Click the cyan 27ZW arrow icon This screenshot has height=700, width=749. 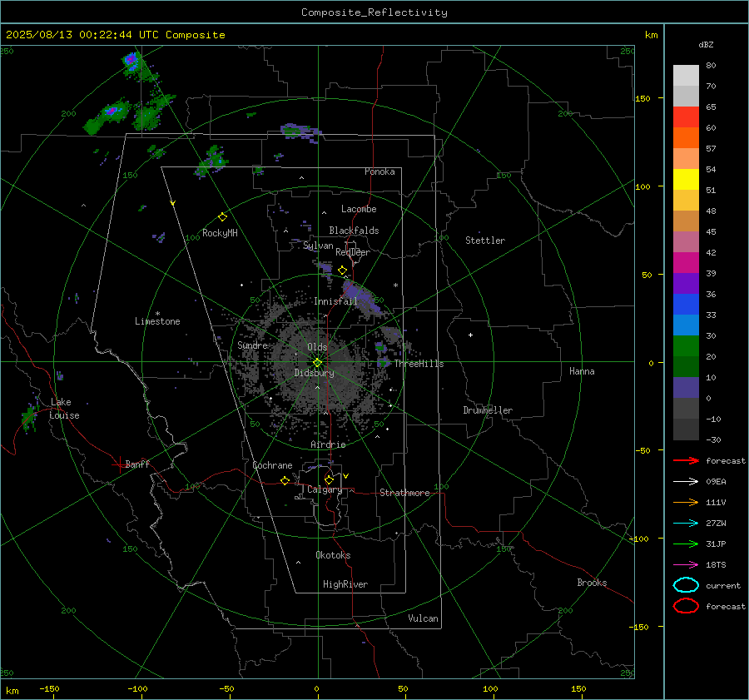click(x=686, y=524)
